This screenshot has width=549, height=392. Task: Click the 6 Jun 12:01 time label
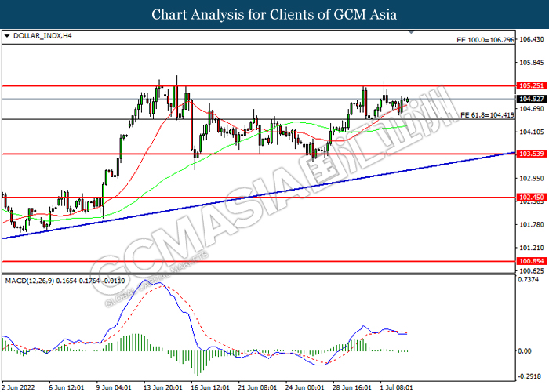pos(66,387)
